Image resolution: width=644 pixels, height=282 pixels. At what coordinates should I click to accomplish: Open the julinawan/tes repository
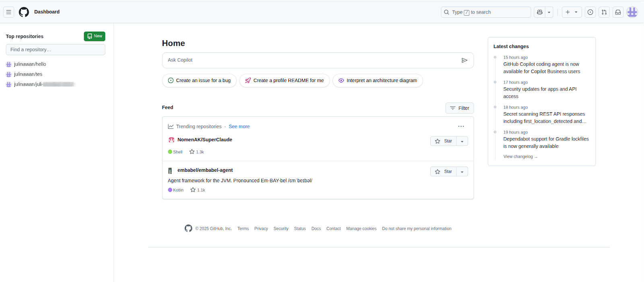click(28, 74)
